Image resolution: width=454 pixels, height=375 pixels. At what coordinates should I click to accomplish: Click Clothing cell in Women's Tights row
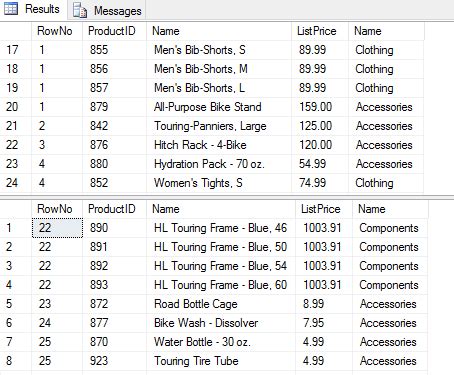(x=386, y=183)
